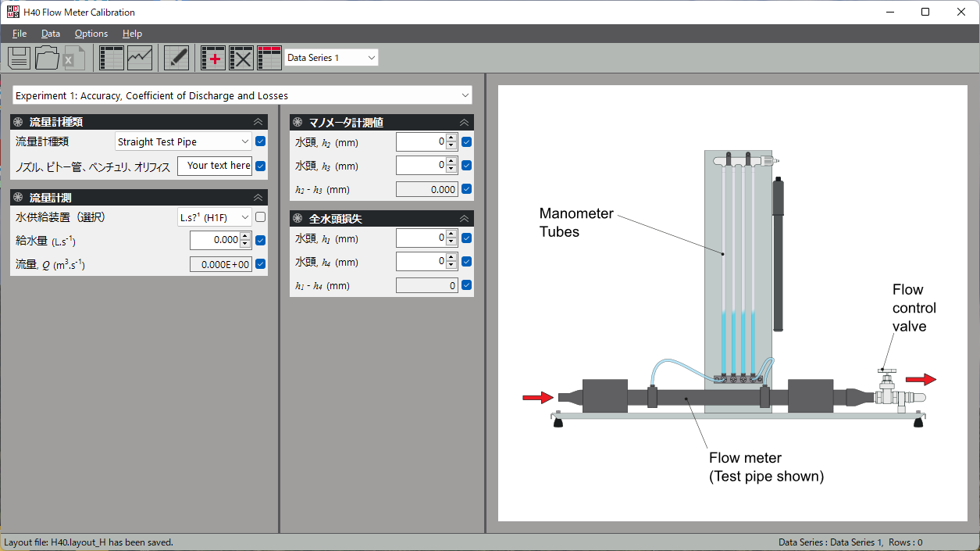980x551 pixels.
Task: Click the pencil edit icon in toolbar
Action: [x=176, y=58]
